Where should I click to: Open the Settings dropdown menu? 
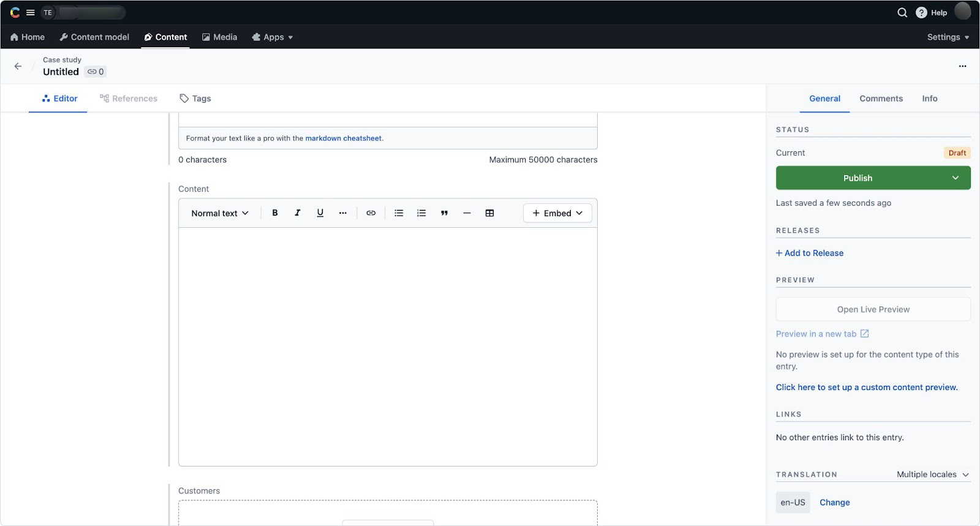[948, 37]
